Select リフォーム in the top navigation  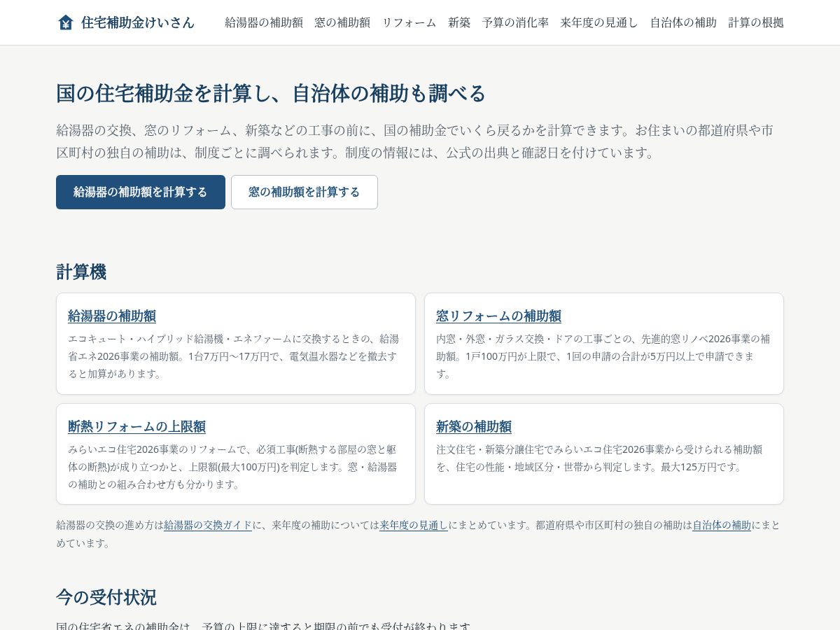click(x=409, y=22)
